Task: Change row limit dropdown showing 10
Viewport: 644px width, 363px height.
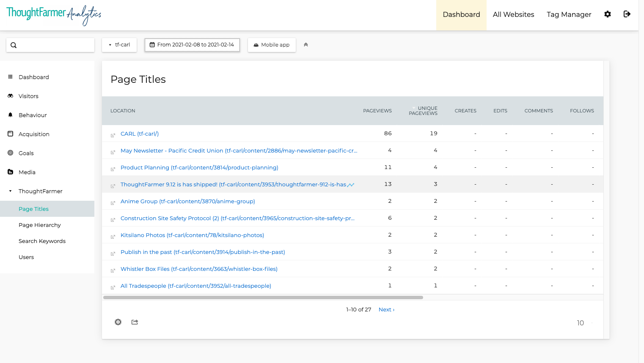Action: [584, 323]
